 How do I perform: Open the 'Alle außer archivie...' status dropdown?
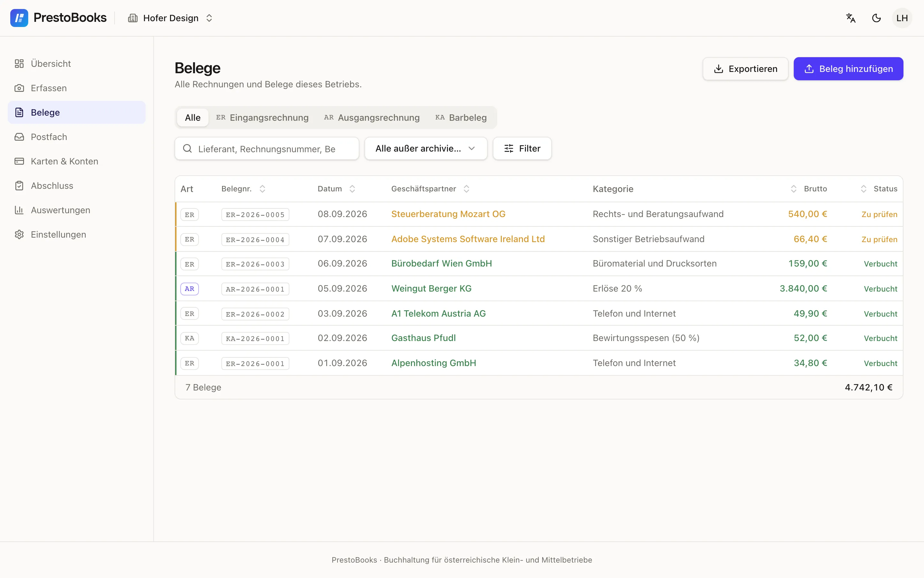coord(426,149)
